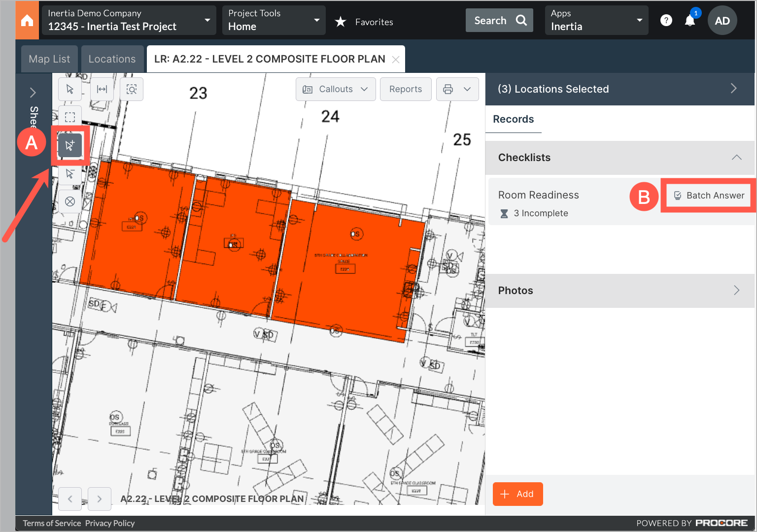Select the rectangular box selection tool
The height and width of the screenshot is (532, 757).
click(70, 117)
